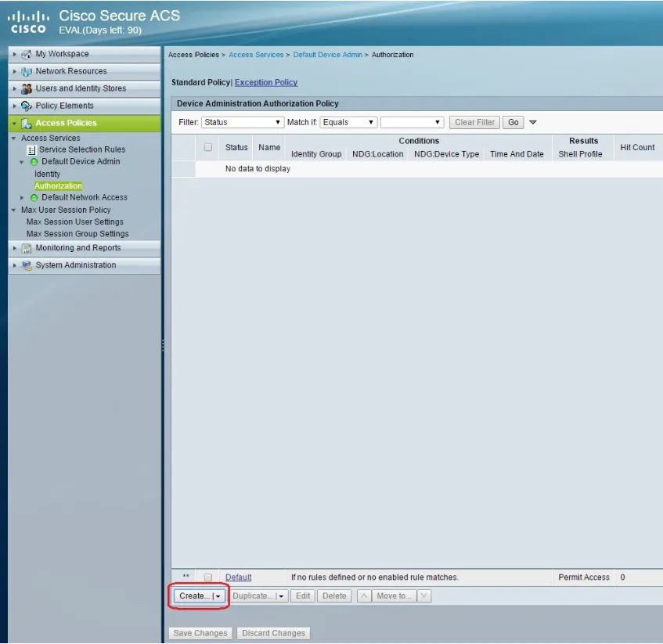
Task: Click the Go filter button
Action: (513, 122)
